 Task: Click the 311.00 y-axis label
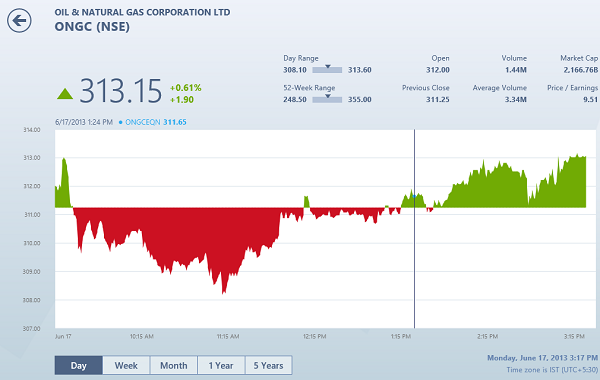pyautogui.click(x=32, y=215)
